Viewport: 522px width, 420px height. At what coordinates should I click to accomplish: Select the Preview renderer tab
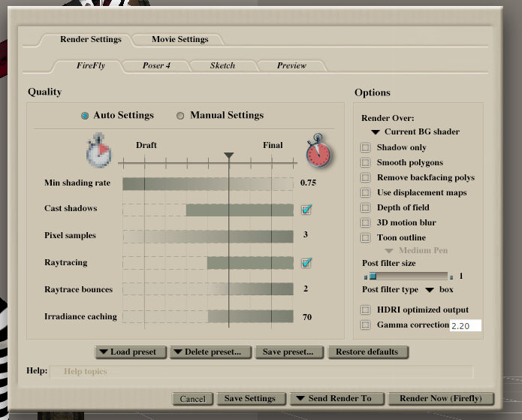pos(291,65)
